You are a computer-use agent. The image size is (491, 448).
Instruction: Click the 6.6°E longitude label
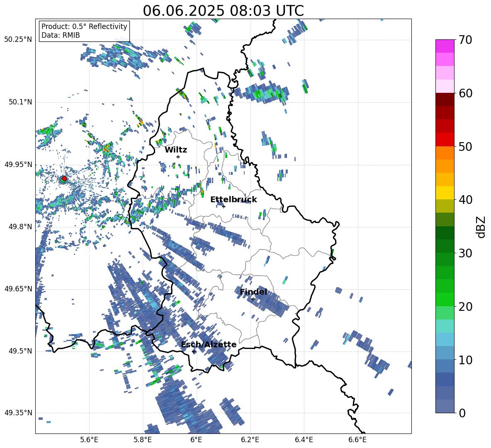point(357,440)
